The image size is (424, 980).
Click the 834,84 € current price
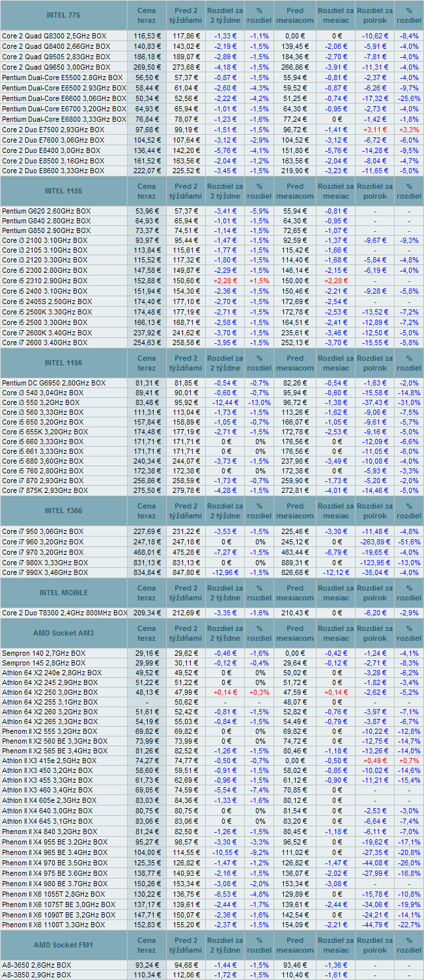coord(147,572)
